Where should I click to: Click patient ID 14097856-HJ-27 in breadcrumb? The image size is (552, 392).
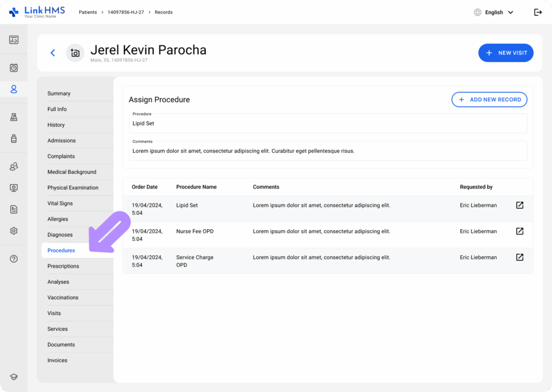pyautogui.click(x=126, y=12)
